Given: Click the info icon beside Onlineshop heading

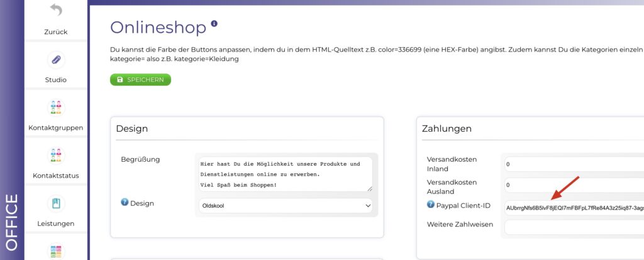Looking at the screenshot, I should pos(214,24).
